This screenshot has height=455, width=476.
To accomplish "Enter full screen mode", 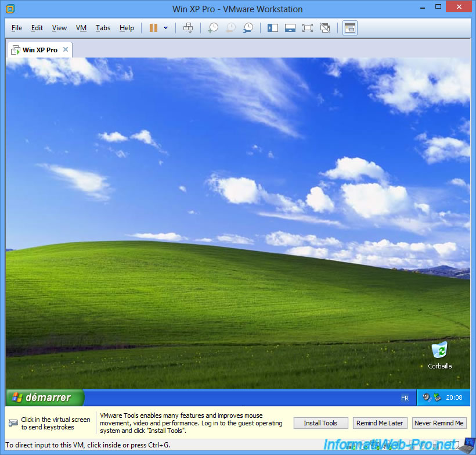I will pyautogui.click(x=308, y=28).
